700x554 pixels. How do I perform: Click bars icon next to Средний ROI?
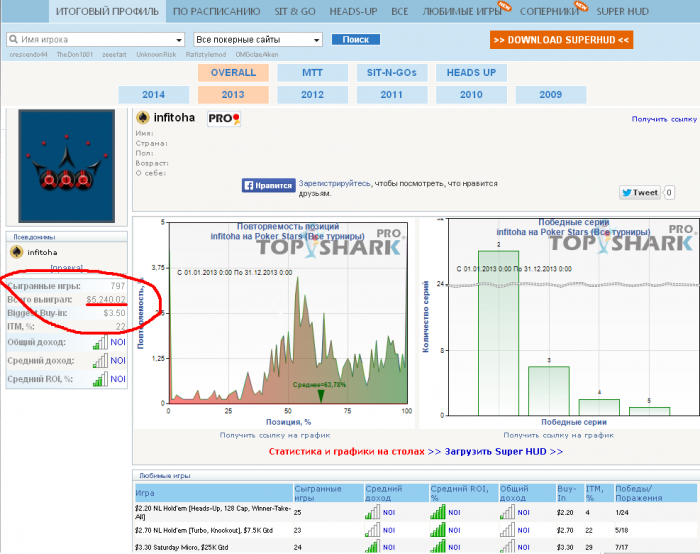coord(100,379)
